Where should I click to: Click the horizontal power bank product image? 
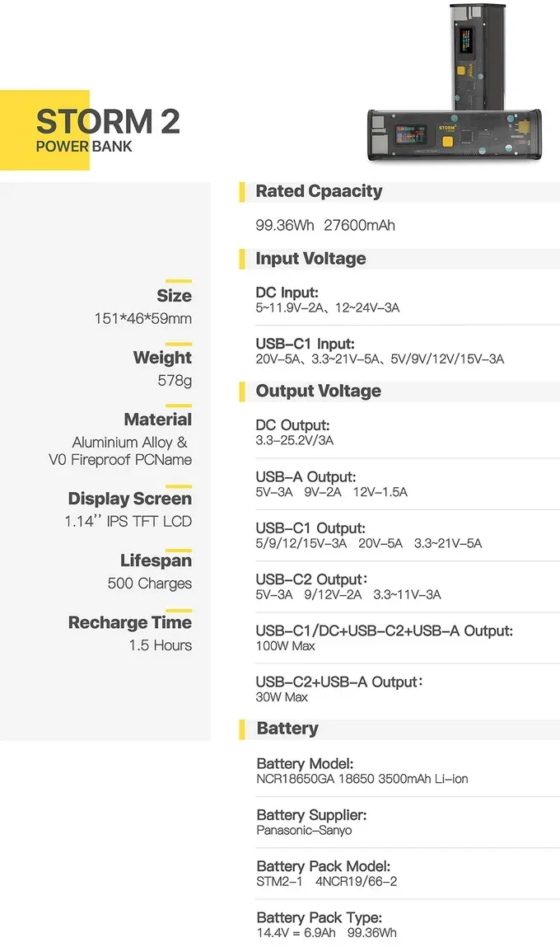(455, 136)
